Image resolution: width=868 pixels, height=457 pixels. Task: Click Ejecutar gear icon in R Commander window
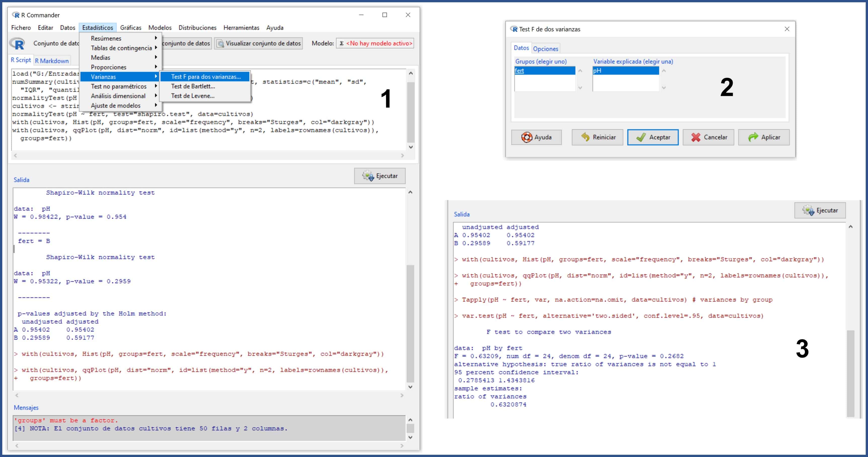[368, 176]
